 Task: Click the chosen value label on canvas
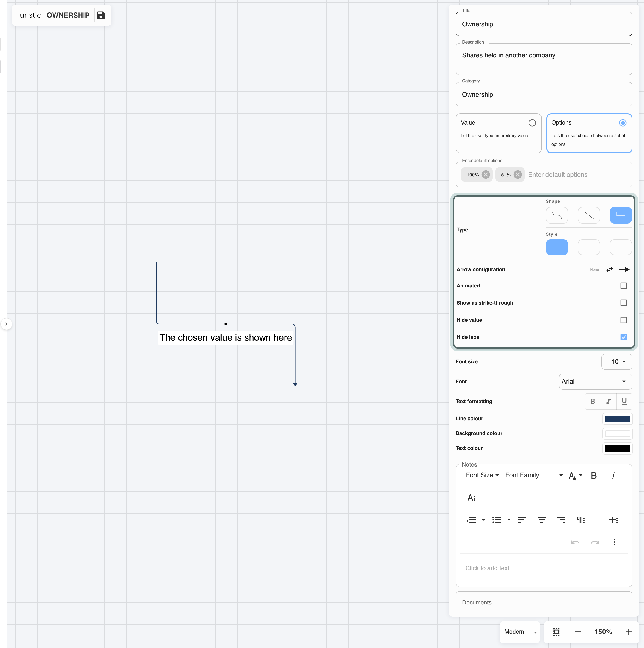pos(226,338)
